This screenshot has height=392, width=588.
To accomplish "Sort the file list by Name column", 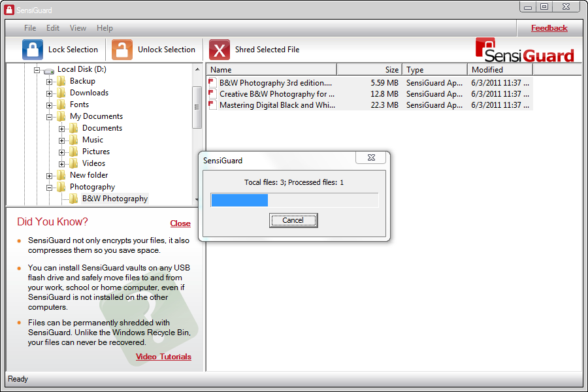I will pos(272,70).
